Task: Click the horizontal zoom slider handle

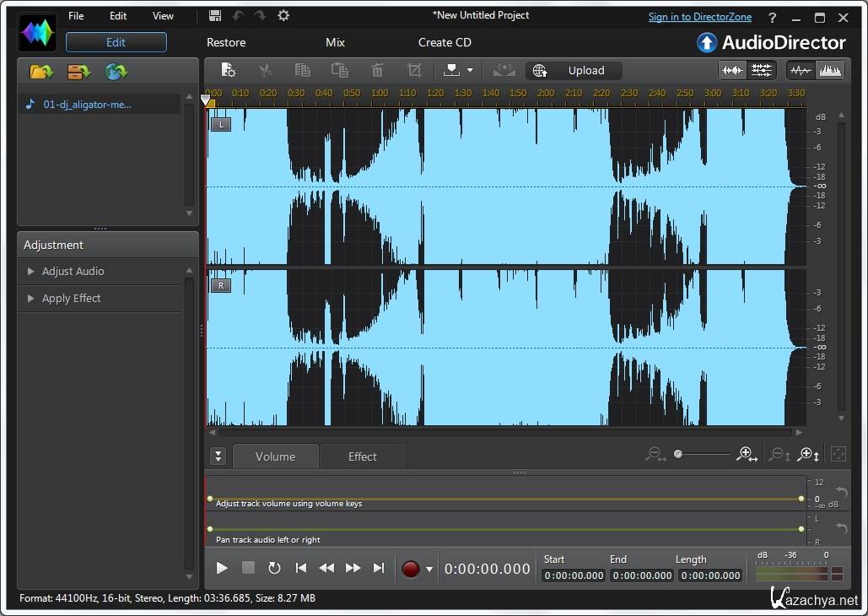Action: 678,455
